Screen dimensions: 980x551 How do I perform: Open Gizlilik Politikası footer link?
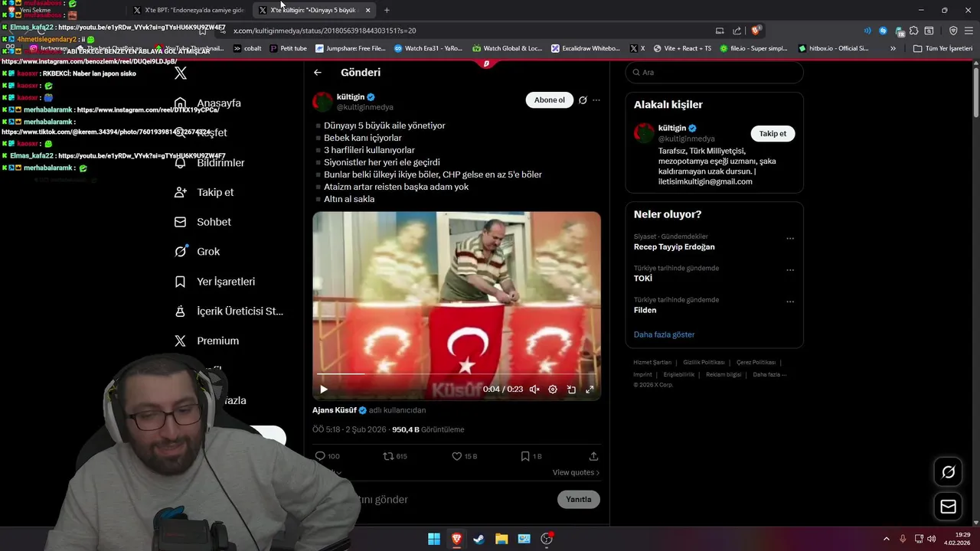[704, 363]
